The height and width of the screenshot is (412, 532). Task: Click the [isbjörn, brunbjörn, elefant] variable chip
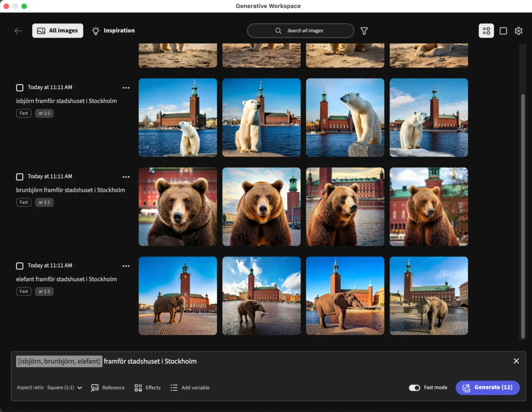coord(59,361)
